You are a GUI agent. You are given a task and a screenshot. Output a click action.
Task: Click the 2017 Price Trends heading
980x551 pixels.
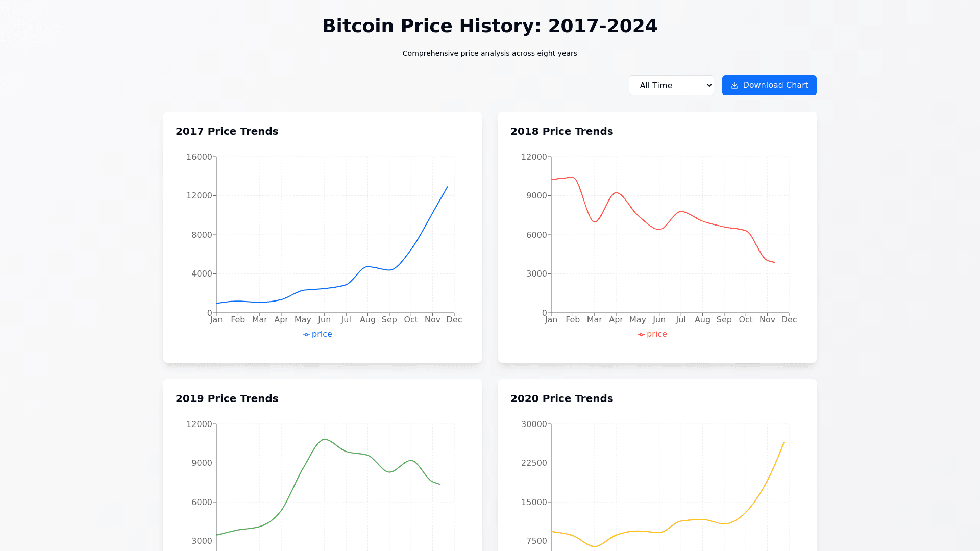(x=227, y=131)
